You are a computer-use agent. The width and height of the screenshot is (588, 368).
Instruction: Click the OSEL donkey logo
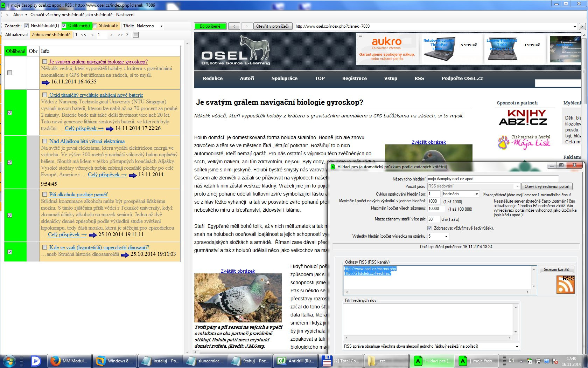(x=236, y=50)
